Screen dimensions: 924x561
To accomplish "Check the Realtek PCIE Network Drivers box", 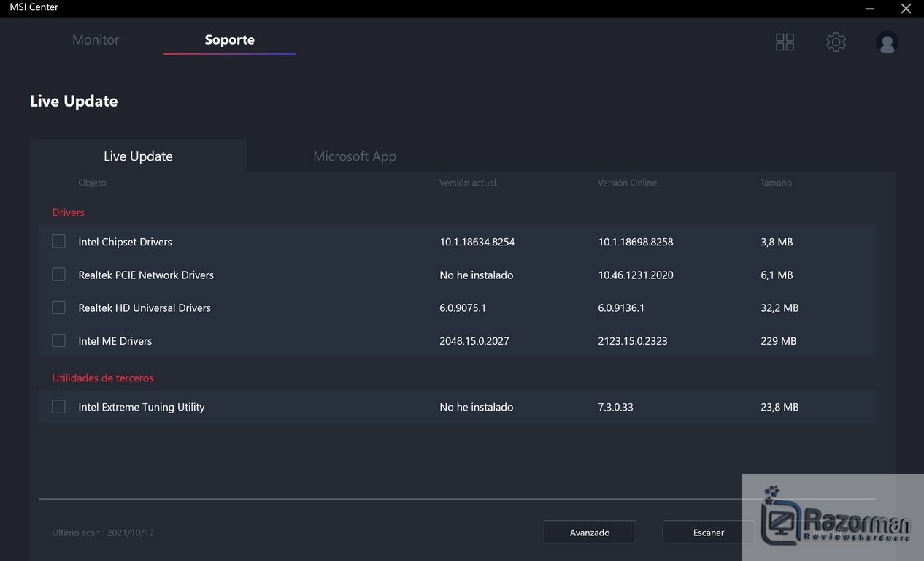I will click(58, 275).
